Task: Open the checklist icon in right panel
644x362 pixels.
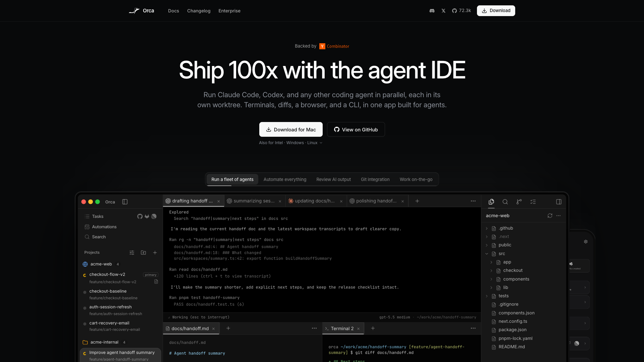Action: pos(533,202)
